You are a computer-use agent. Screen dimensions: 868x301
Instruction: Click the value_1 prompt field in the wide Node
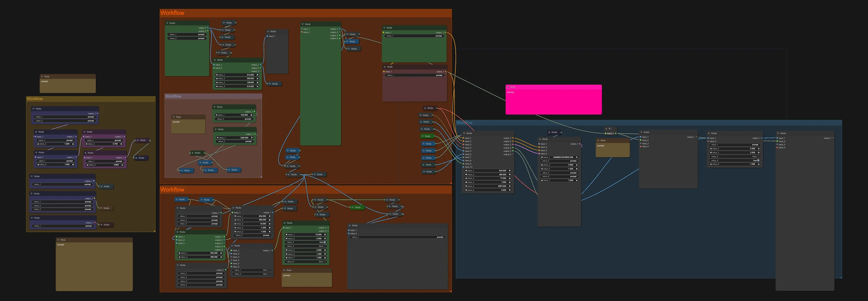click(x=397, y=237)
